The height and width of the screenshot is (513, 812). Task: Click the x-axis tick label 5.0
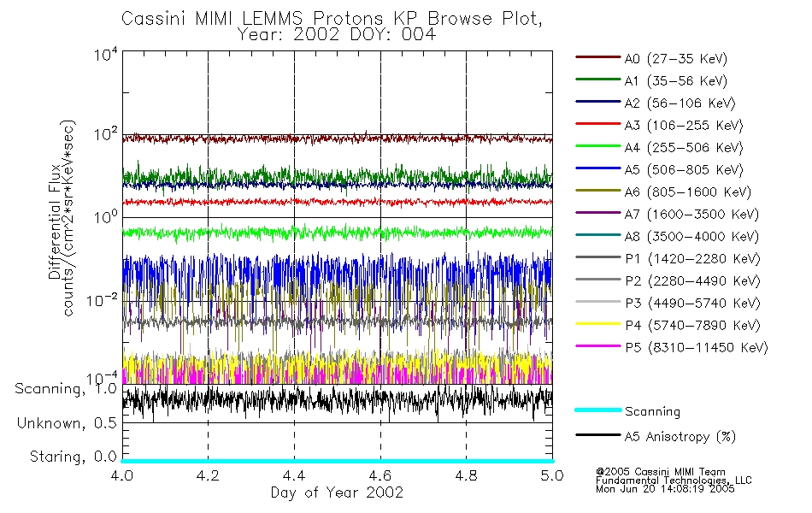point(552,475)
